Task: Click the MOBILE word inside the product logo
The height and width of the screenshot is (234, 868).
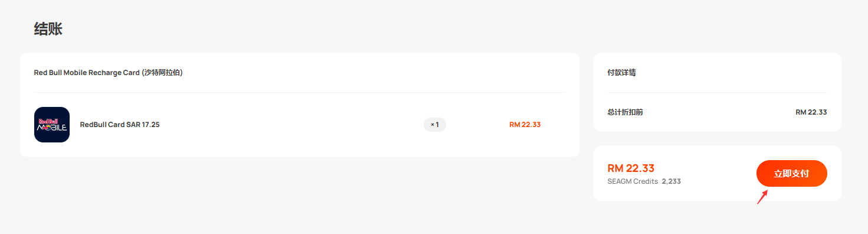Action: [x=52, y=128]
